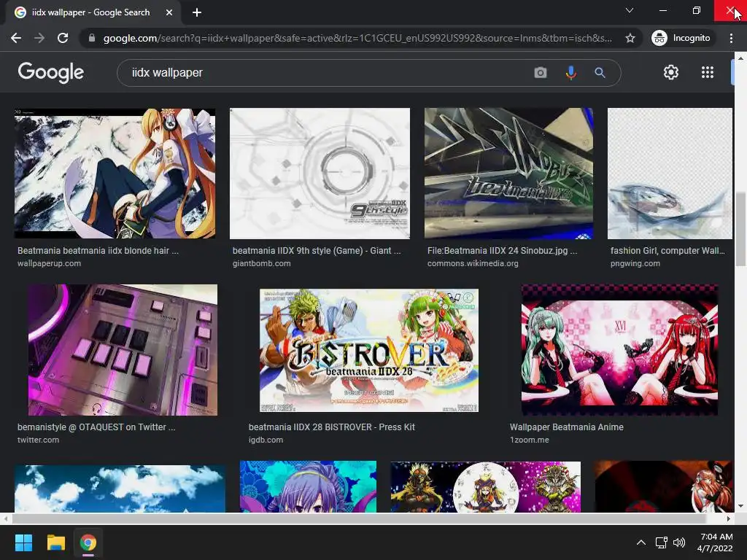Click the Google logo

[x=50, y=72]
